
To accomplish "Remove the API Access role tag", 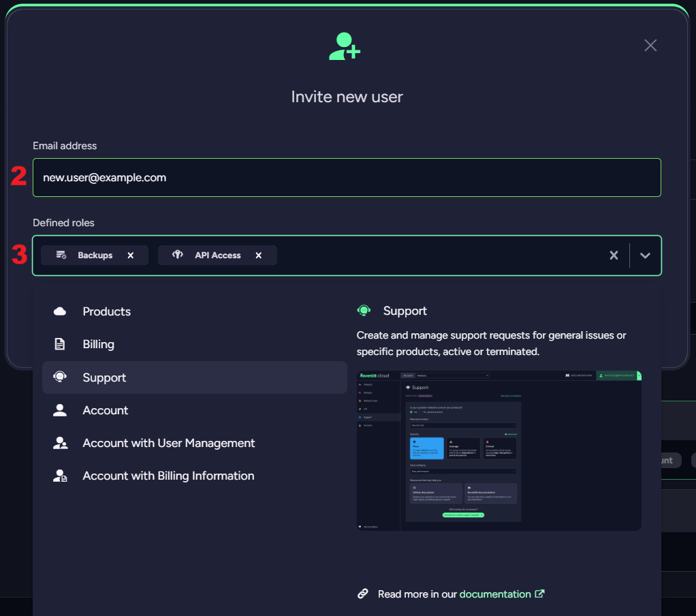I will tap(259, 256).
